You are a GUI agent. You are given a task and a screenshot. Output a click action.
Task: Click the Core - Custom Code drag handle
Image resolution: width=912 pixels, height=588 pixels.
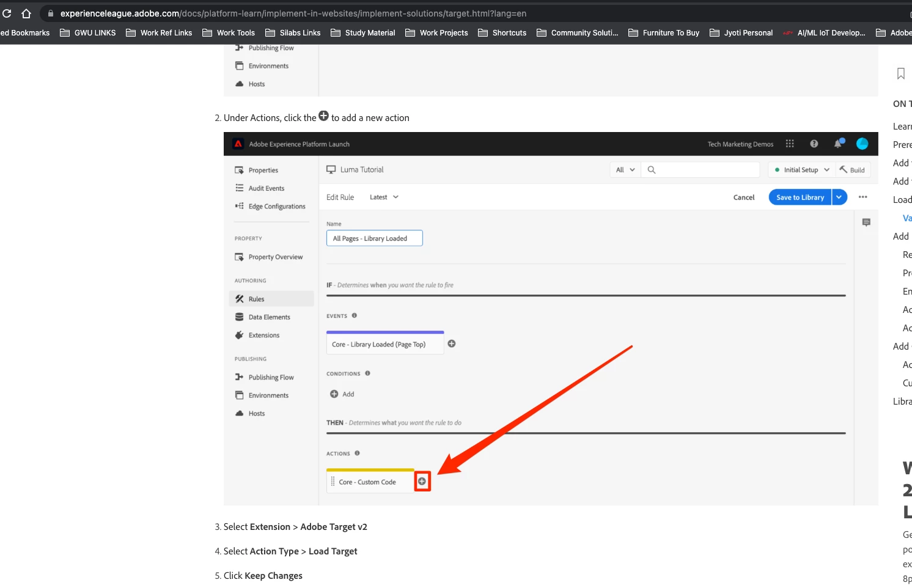click(x=333, y=482)
